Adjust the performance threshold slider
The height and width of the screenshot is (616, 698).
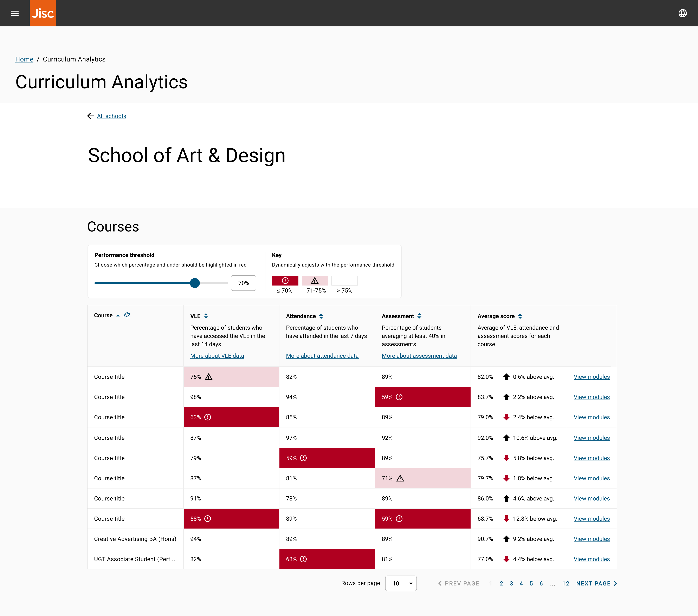[x=195, y=283]
